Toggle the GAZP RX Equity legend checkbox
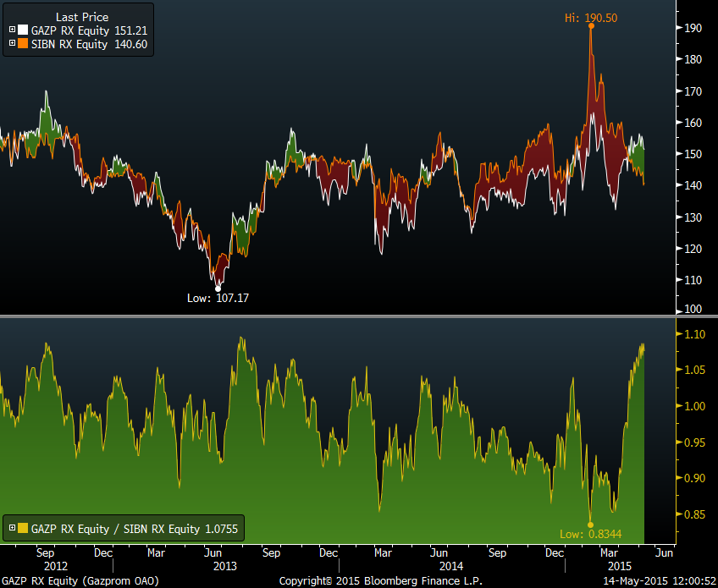 [x=13, y=30]
